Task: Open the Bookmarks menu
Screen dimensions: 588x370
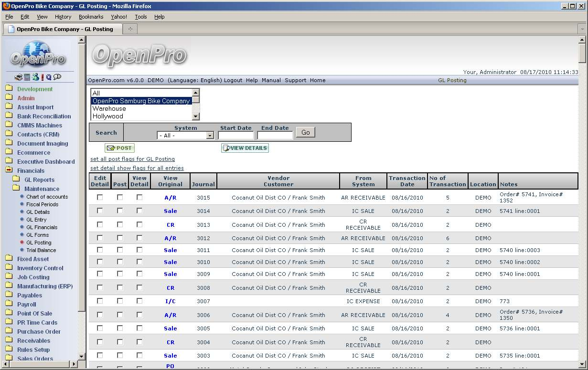Action: click(91, 17)
